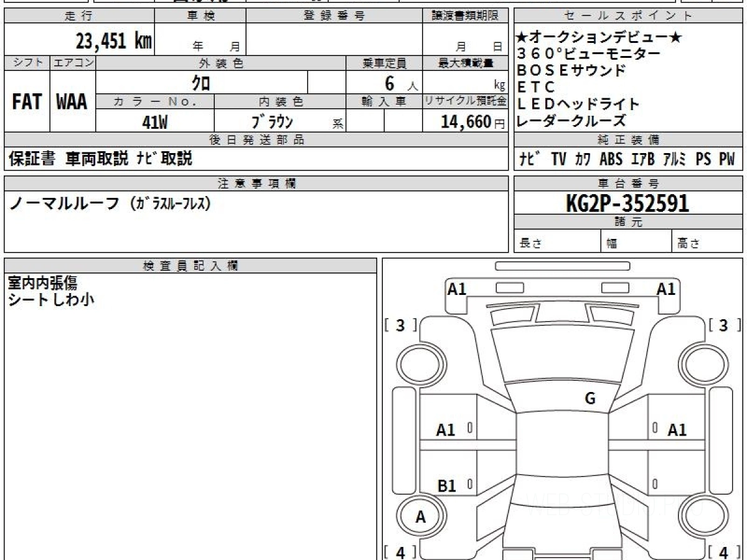Click the 車両取説 item
Image resolution: width=747 pixels, height=560 pixels.
coord(97,159)
